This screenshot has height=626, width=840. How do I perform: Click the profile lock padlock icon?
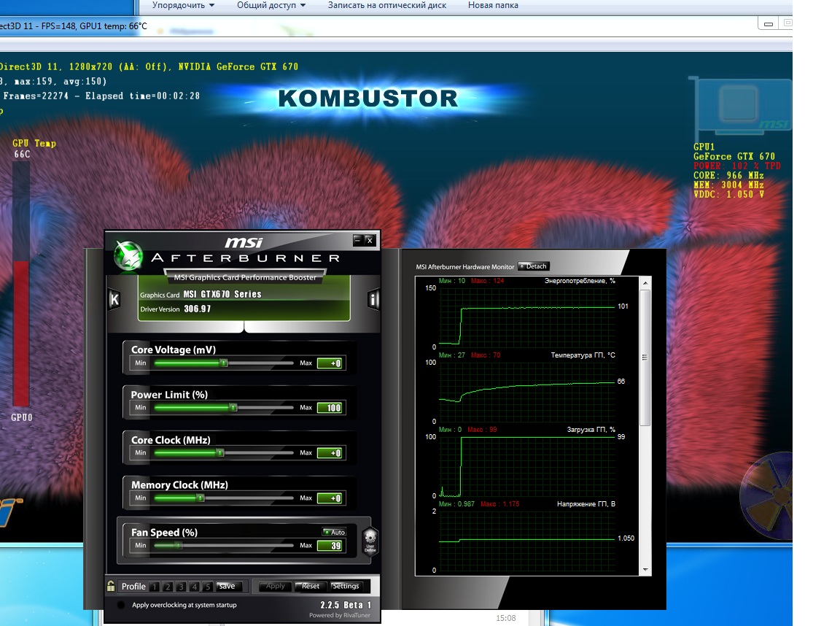[x=111, y=586]
